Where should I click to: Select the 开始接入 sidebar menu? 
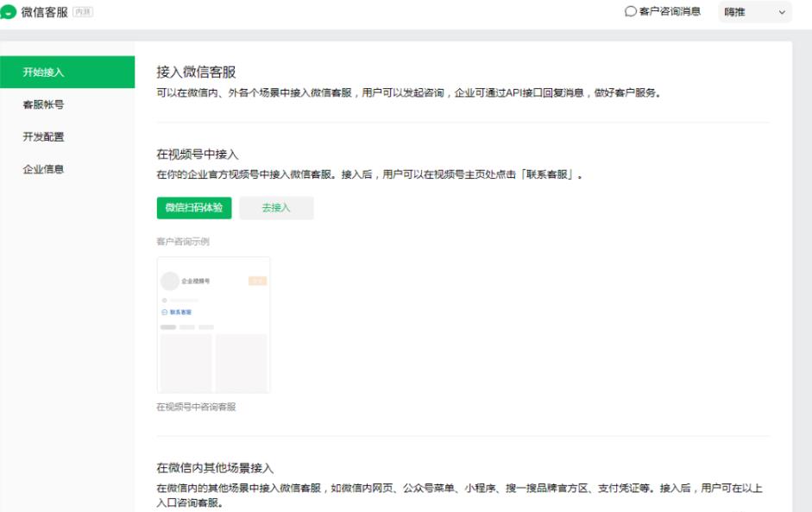click(67, 72)
